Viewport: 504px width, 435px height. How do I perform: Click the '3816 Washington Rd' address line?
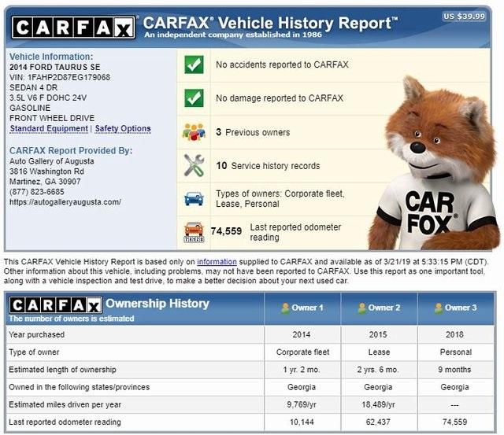tap(46, 171)
